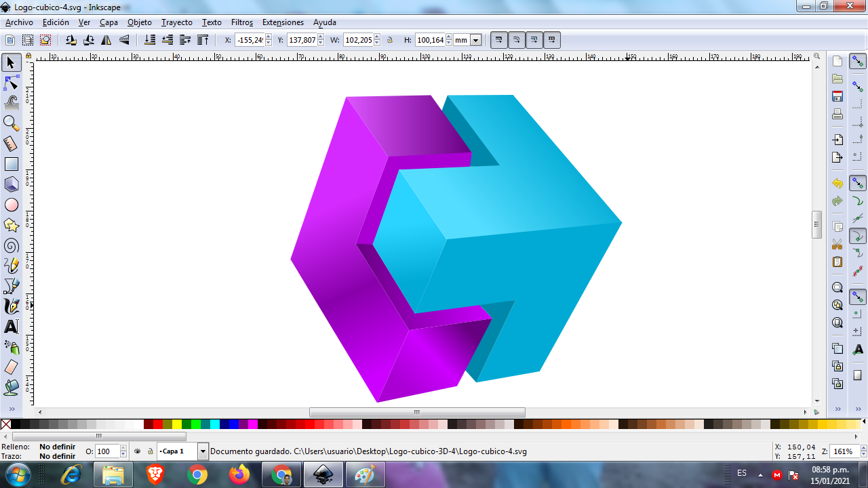
Task: Open the Archivo menu
Action: 19,22
